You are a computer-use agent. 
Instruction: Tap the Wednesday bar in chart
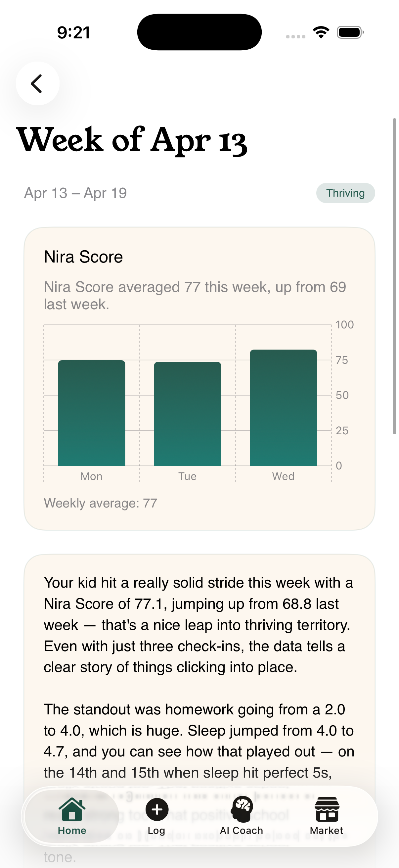[283, 408]
